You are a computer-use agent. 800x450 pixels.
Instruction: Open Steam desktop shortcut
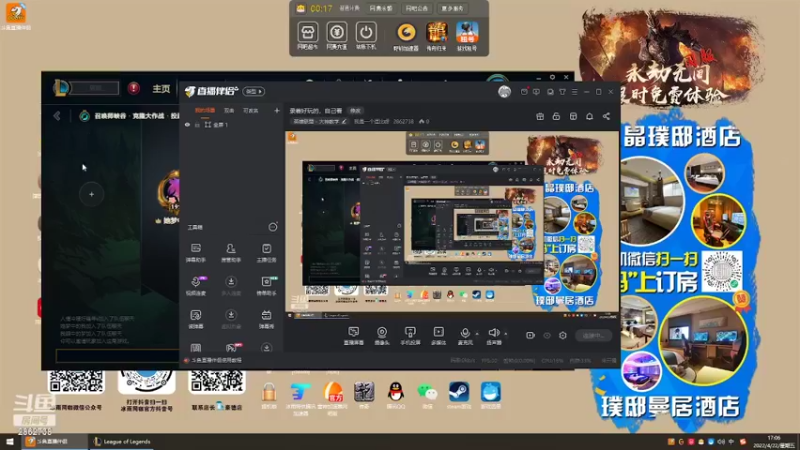click(459, 395)
